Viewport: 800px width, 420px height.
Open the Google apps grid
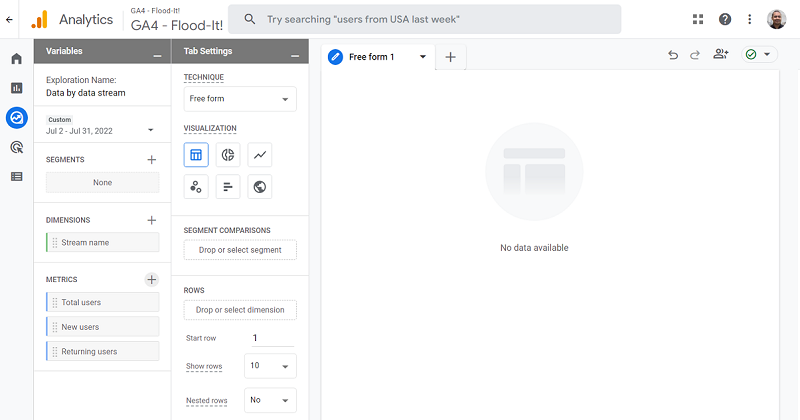698,19
